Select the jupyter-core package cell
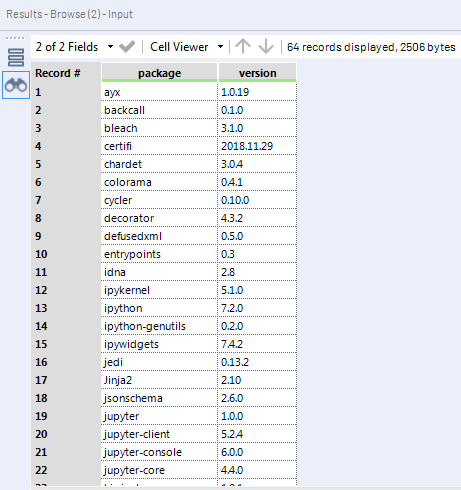 (159, 470)
